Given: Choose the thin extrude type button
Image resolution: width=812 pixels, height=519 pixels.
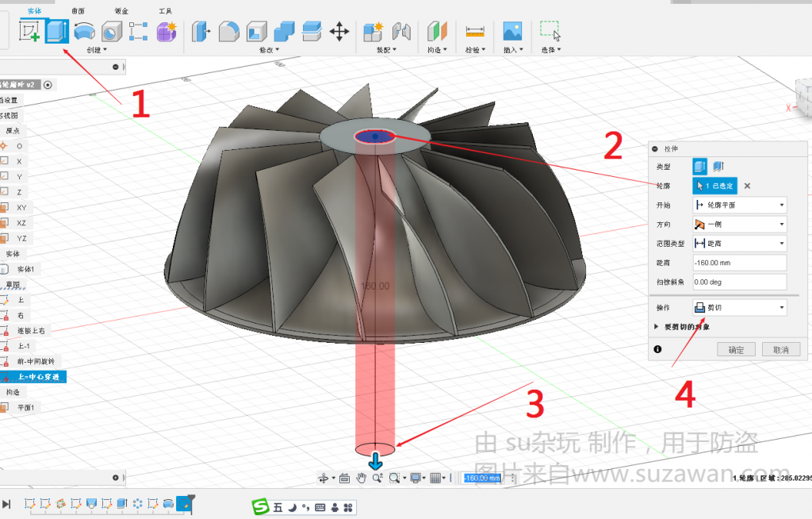Looking at the screenshot, I should tap(718, 167).
